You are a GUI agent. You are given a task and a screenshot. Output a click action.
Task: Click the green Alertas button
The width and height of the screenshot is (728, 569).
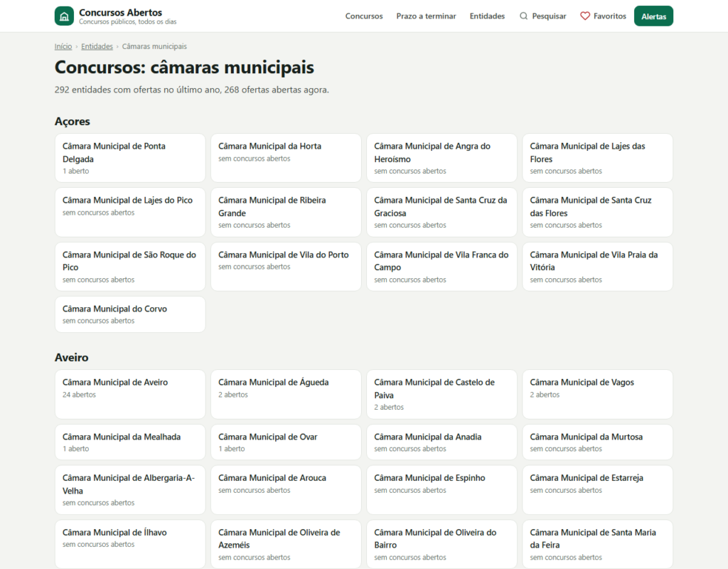(653, 16)
